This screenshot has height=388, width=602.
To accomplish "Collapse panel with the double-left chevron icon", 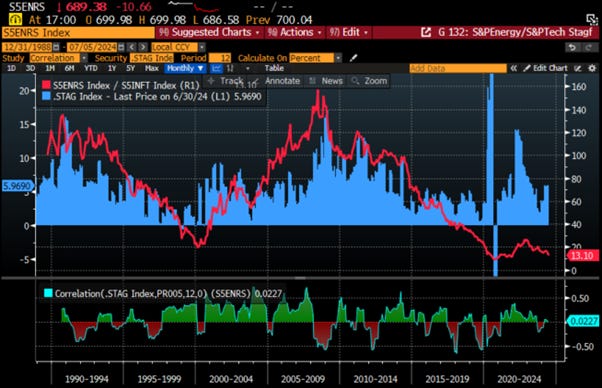I will (x=513, y=68).
